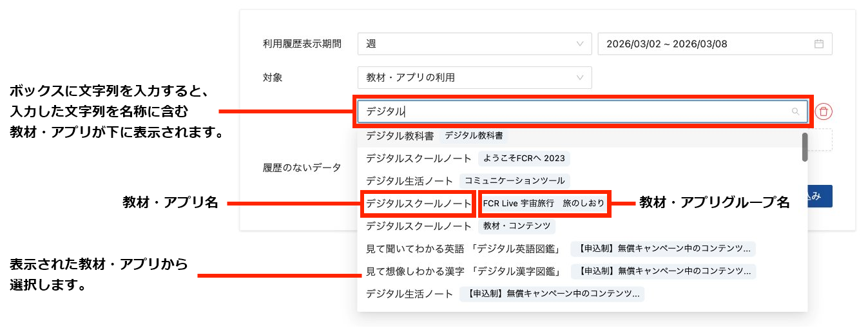Choose デジタルスクールノート in 教材・コンテンツ group

click(419, 226)
